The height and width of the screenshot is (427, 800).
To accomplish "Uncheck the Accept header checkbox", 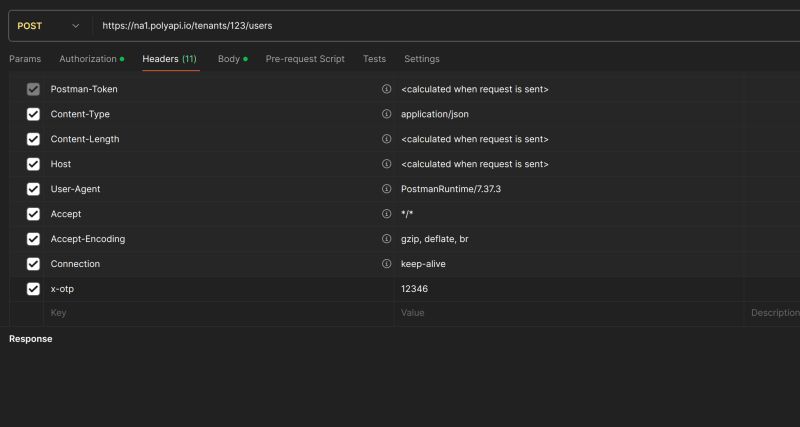I will tap(33, 214).
